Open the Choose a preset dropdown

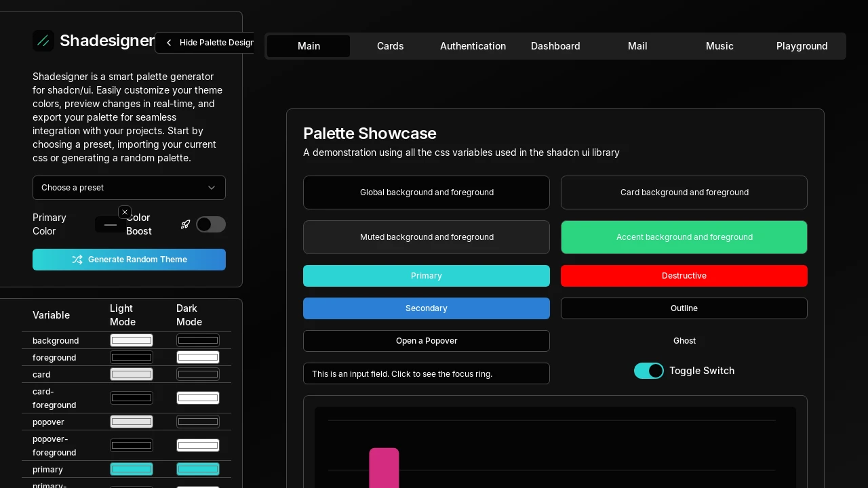pyautogui.click(x=129, y=188)
